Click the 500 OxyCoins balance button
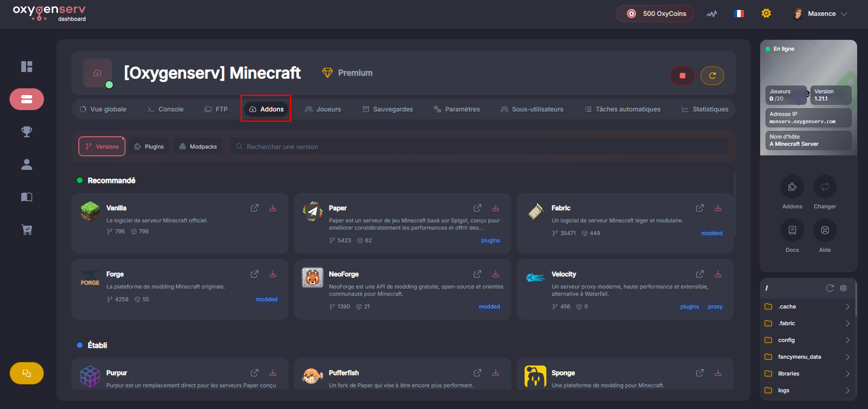 pos(655,14)
